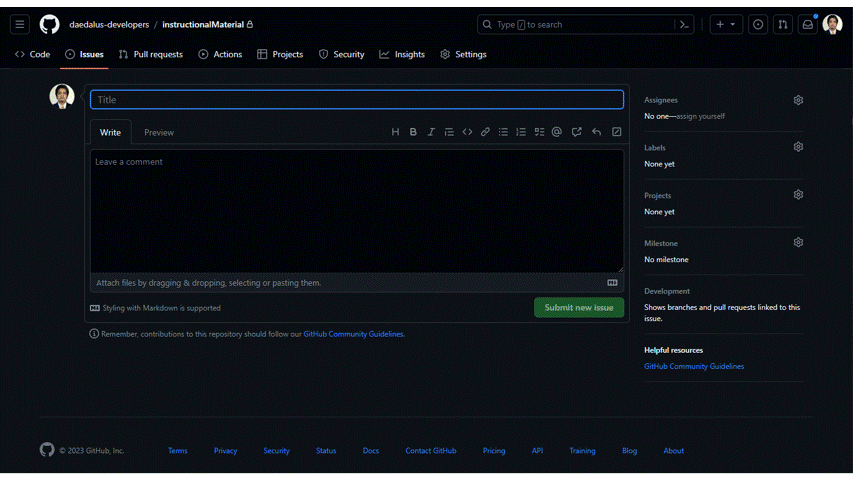853x480 pixels.
Task: Open the Milestone gear selector
Action: tap(798, 242)
